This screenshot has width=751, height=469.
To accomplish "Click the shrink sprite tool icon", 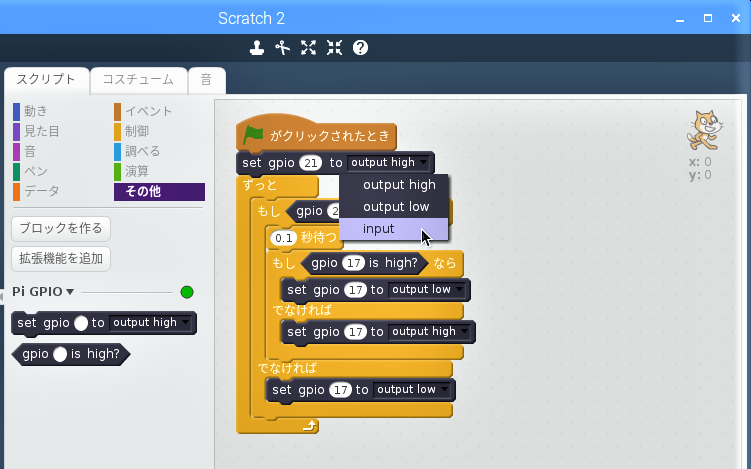I will click(334, 47).
